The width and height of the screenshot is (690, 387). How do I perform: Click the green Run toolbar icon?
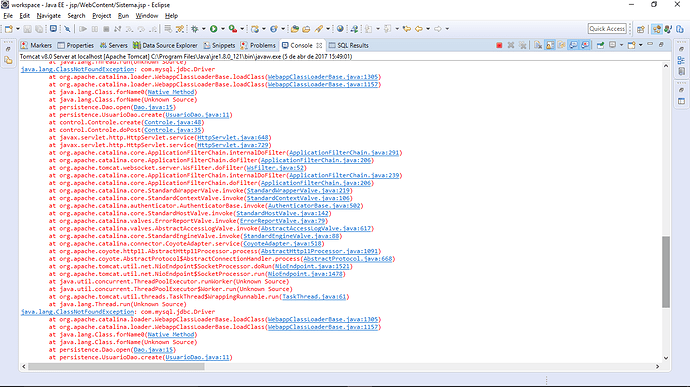click(x=214, y=29)
